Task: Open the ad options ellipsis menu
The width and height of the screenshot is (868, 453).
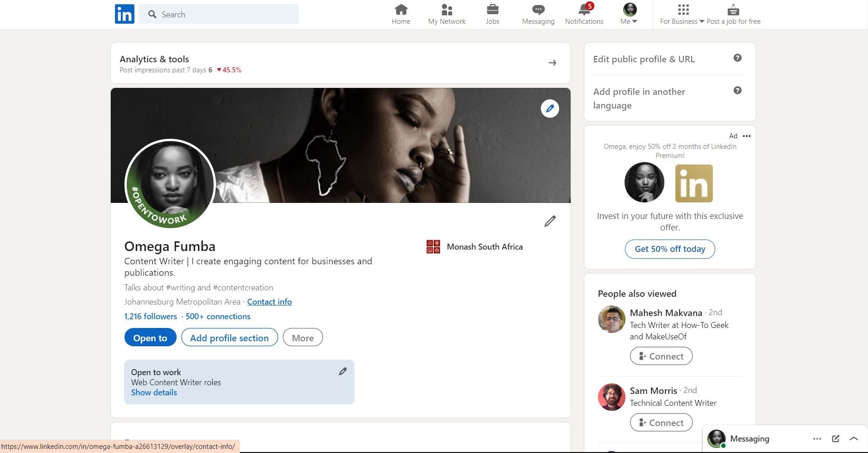Action: [x=747, y=136]
